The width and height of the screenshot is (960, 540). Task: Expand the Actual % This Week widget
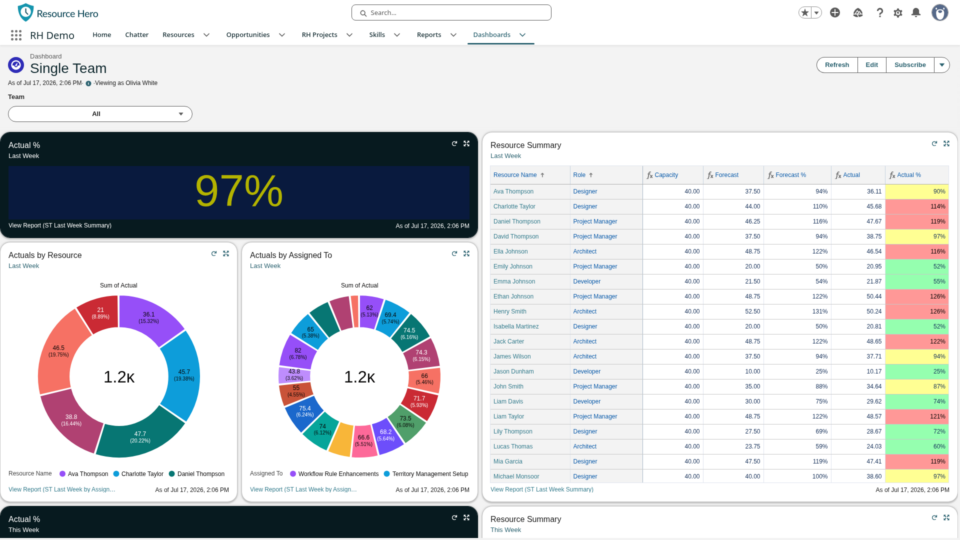[467, 518]
